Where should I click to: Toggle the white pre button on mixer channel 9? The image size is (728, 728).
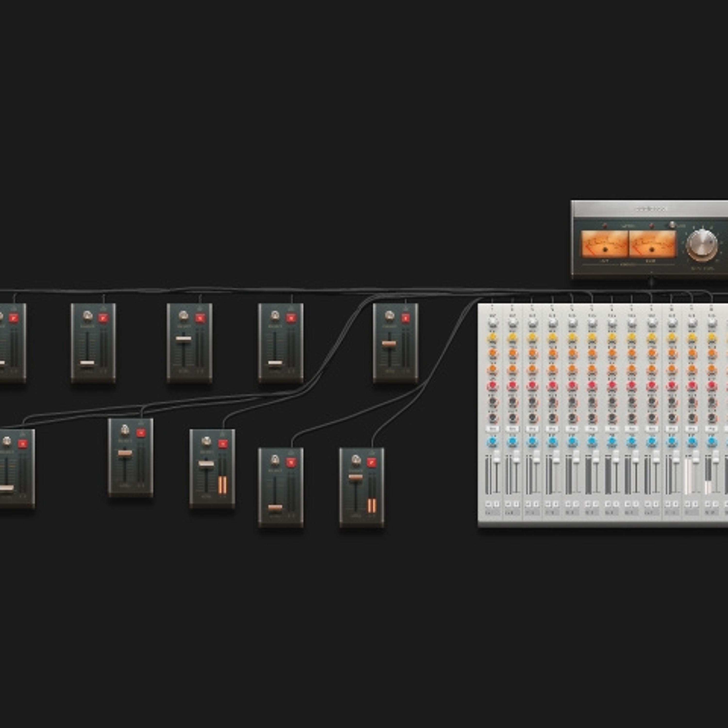click(x=652, y=429)
